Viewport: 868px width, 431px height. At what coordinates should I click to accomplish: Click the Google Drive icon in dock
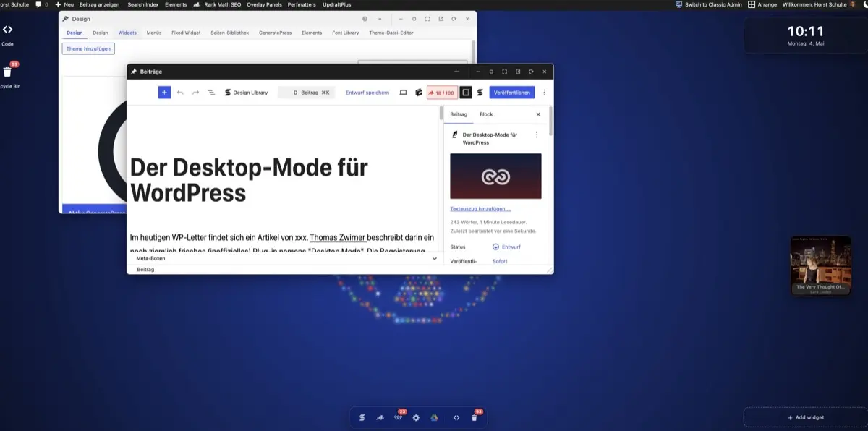[x=434, y=417]
